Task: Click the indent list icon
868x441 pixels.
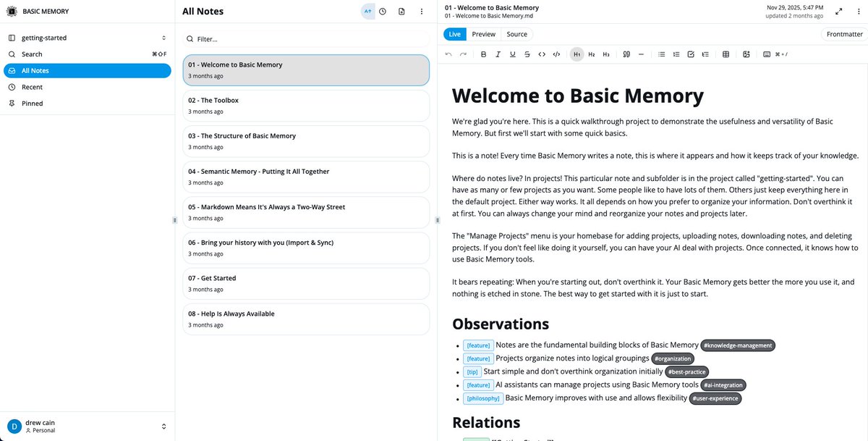Action: click(705, 54)
